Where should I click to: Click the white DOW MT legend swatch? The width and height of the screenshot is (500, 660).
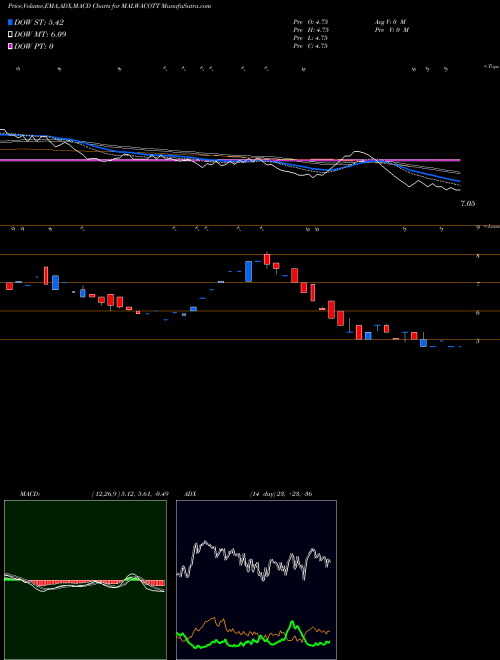tap(10, 34)
